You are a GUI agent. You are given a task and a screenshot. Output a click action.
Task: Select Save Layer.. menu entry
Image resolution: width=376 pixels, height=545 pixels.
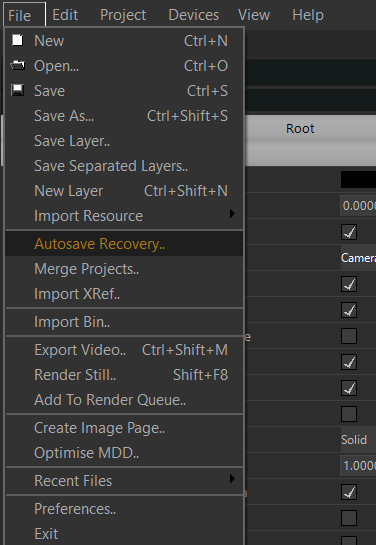click(124, 141)
